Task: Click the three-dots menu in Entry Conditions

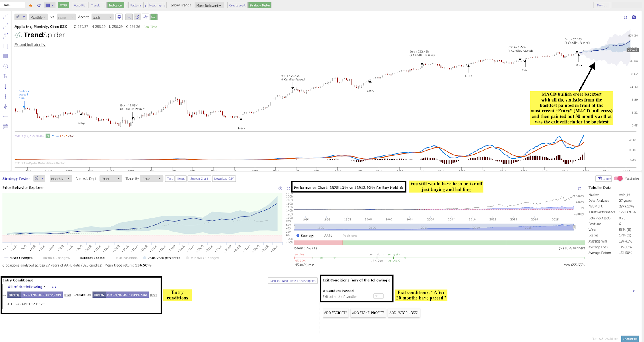Action: [x=54, y=287]
